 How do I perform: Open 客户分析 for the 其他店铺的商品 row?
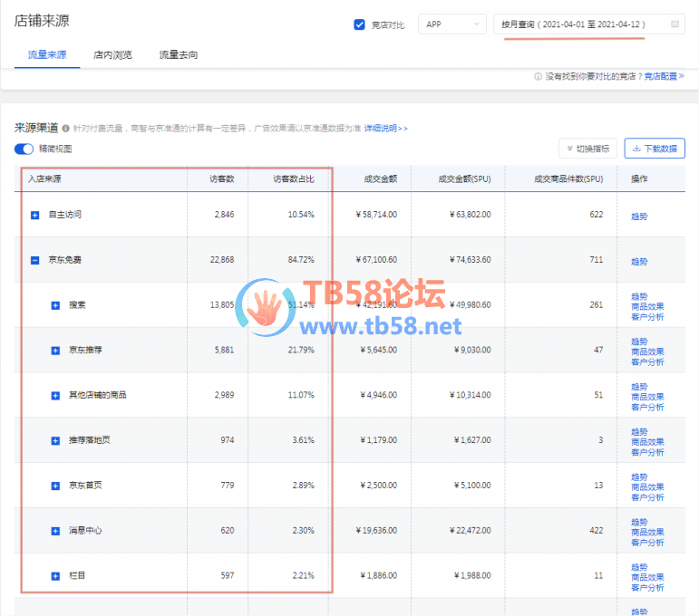647,407
